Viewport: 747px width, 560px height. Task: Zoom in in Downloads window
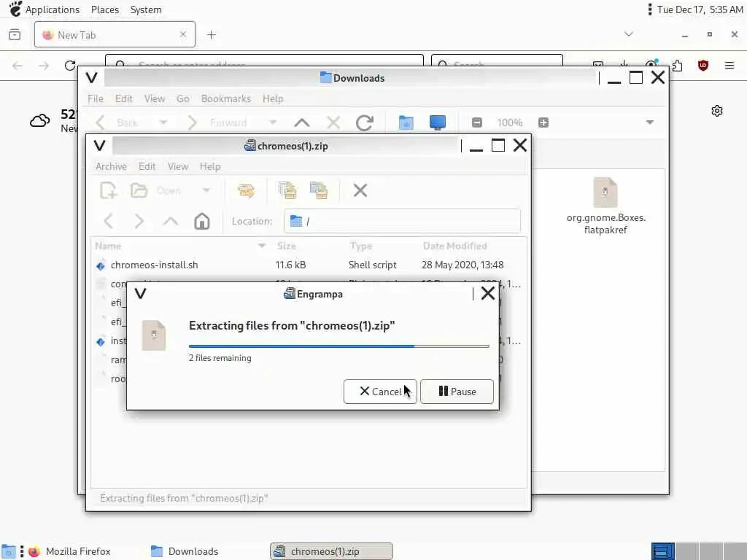click(x=543, y=122)
